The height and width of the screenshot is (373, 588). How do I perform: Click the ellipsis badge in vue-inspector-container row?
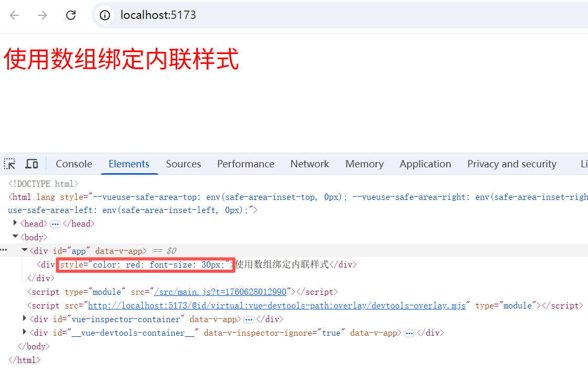(249, 320)
